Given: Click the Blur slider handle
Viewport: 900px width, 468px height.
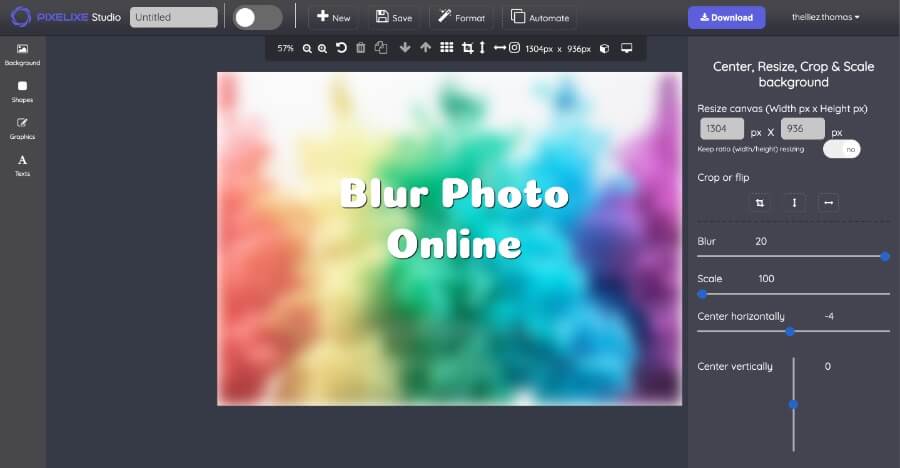Looking at the screenshot, I should [x=885, y=256].
